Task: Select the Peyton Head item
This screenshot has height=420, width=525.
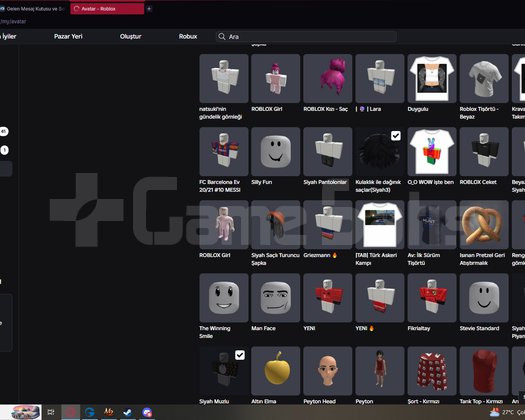Action: (x=328, y=371)
